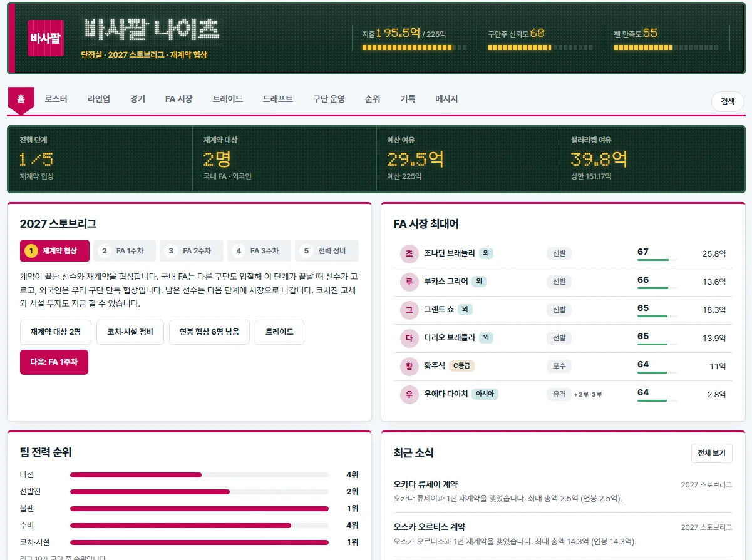Click the C등급 badge next to 황주석
752x560 pixels.
[462, 365]
